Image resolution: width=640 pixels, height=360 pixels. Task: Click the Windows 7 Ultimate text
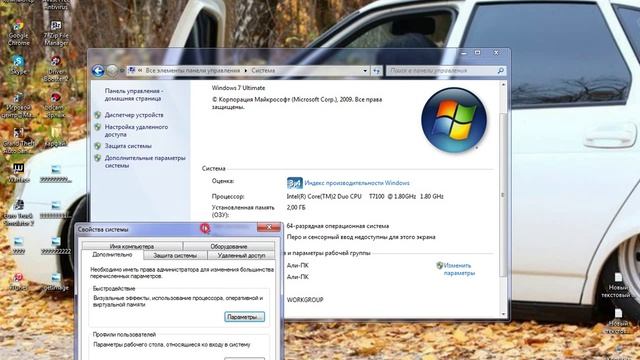(238, 88)
